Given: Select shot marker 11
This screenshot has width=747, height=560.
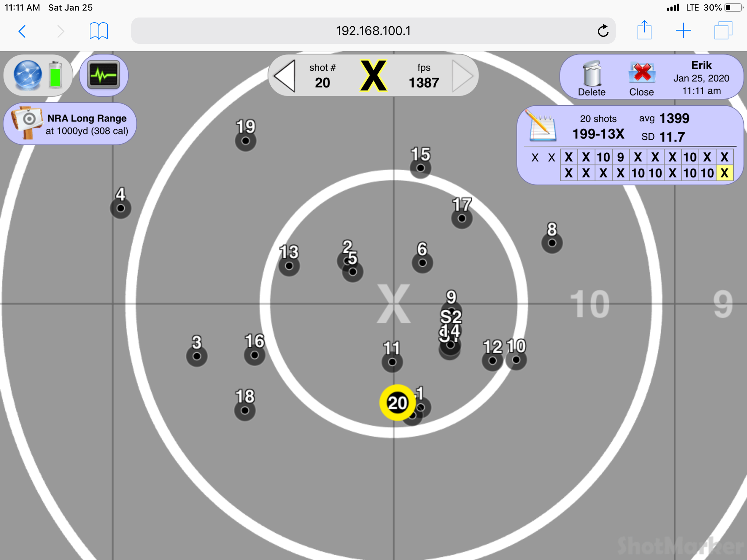Looking at the screenshot, I should pyautogui.click(x=392, y=362).
